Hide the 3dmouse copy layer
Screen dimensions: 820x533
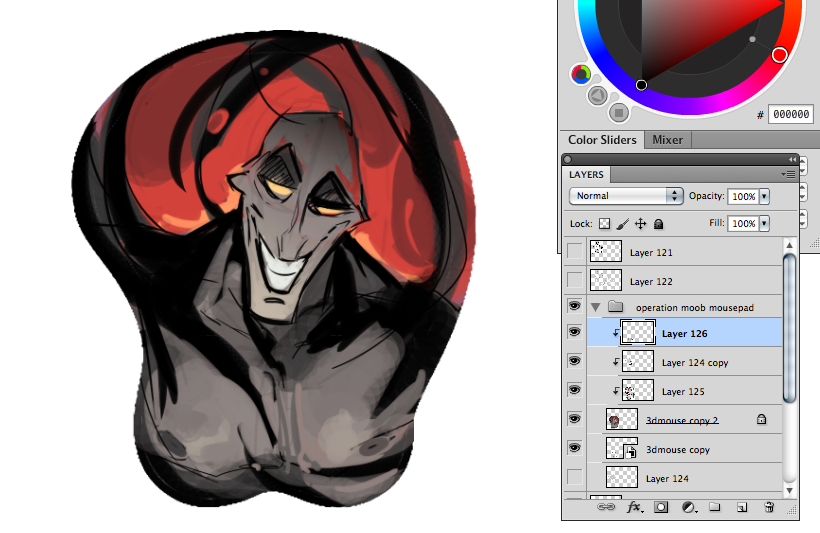[574, 448]
